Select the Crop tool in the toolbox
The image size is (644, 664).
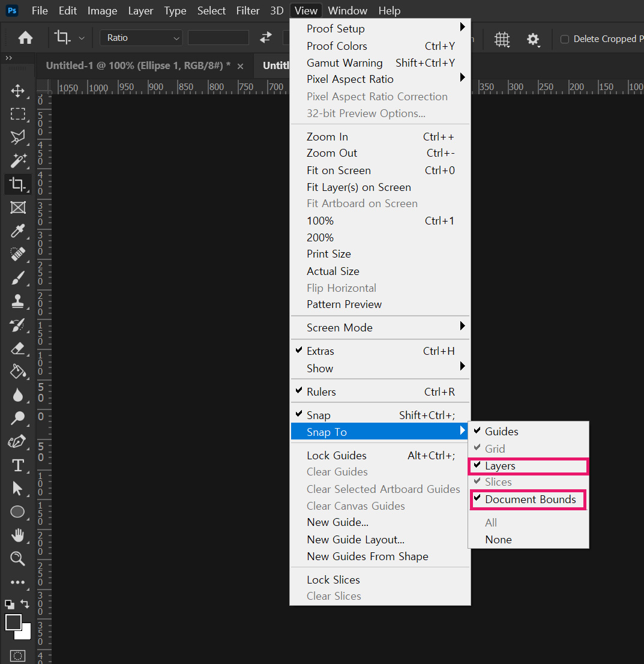(x=17, y=184)
